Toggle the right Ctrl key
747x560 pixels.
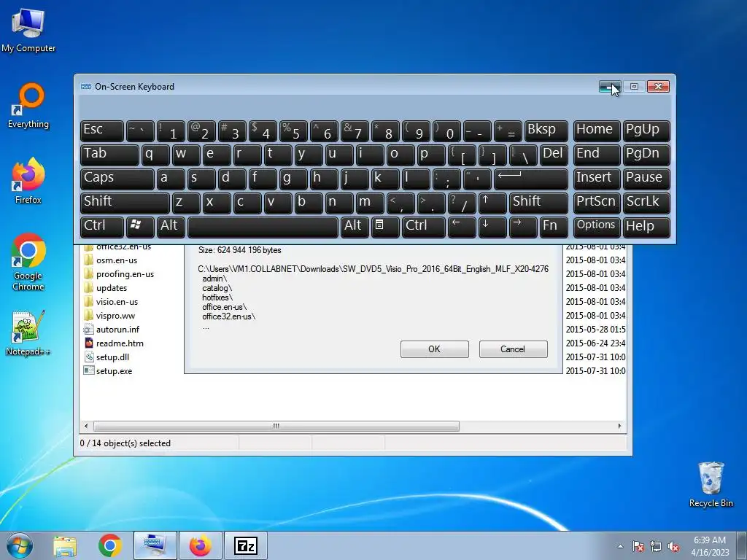424,227
